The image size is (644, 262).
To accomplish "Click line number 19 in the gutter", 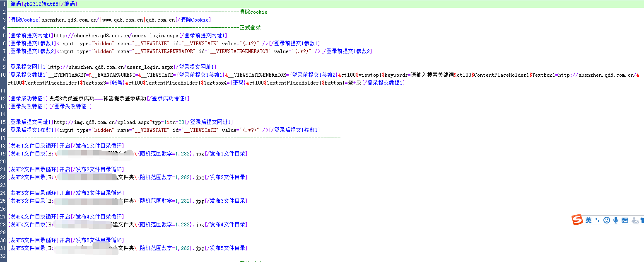I will point(3,154).
